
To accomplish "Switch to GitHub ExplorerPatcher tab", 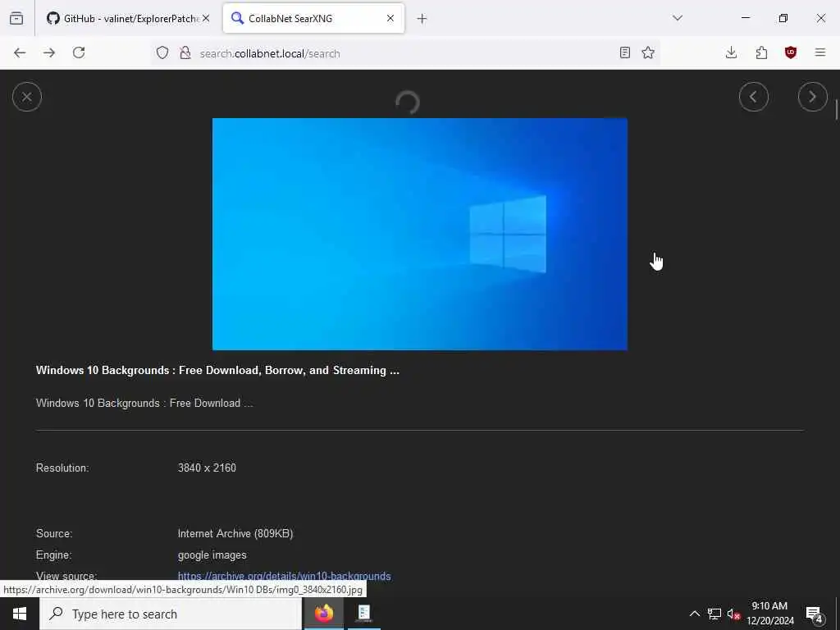I will coord(129,18).
